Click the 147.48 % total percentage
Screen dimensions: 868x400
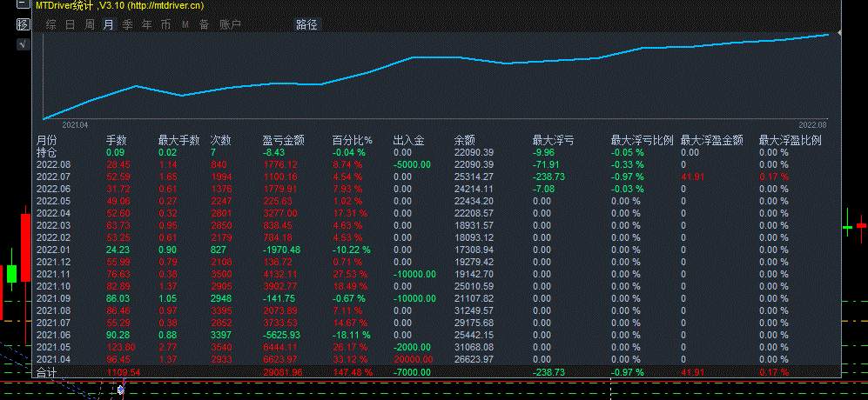353,372
